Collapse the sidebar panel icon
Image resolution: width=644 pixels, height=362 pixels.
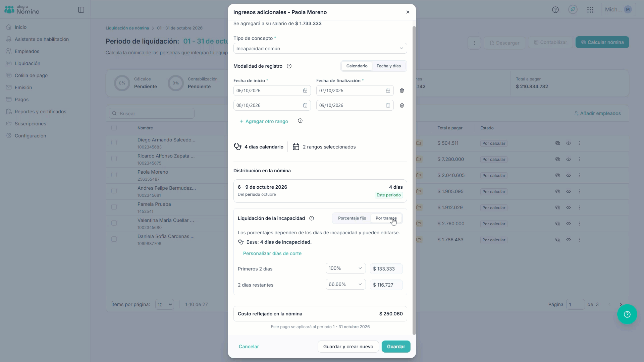(81, 10)
